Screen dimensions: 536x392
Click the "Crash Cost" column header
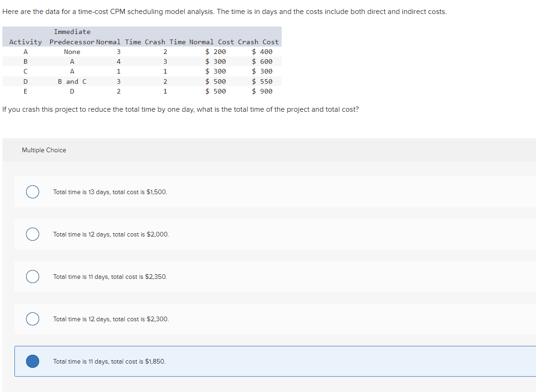pos(259,42)
